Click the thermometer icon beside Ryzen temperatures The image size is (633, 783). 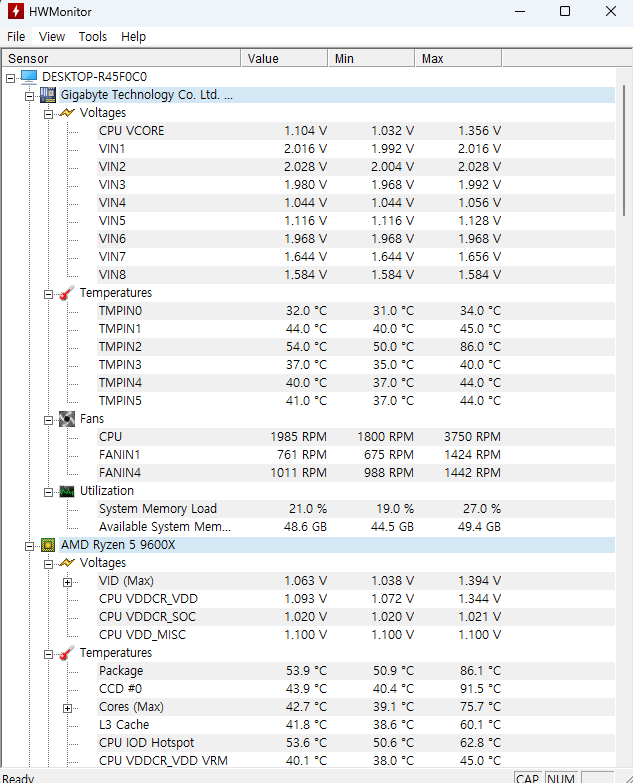tap(67, 653)
